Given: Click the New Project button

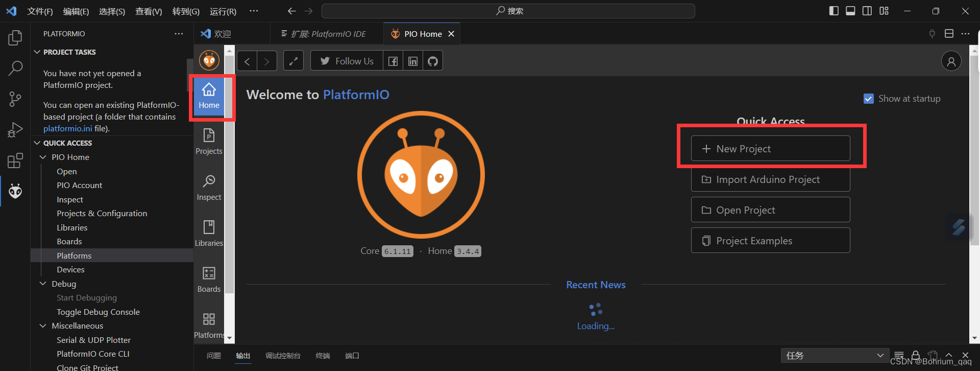Looking at the screenshot, I should 770,149.
